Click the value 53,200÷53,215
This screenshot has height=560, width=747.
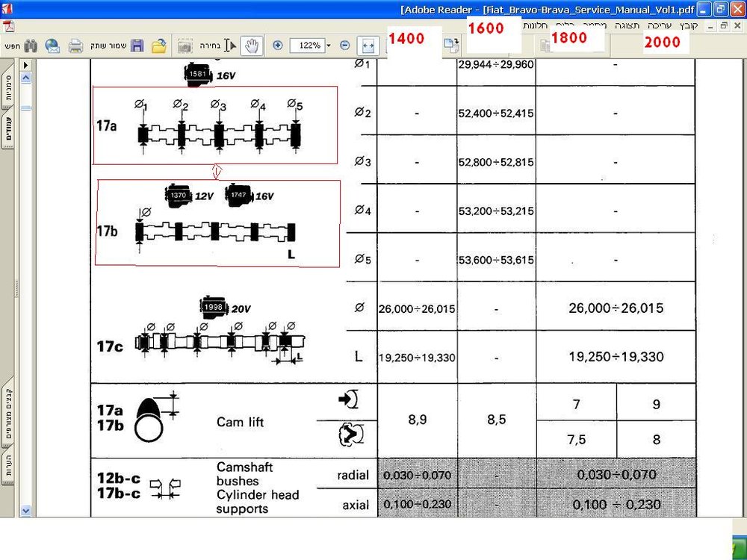(x=496, y=211)
